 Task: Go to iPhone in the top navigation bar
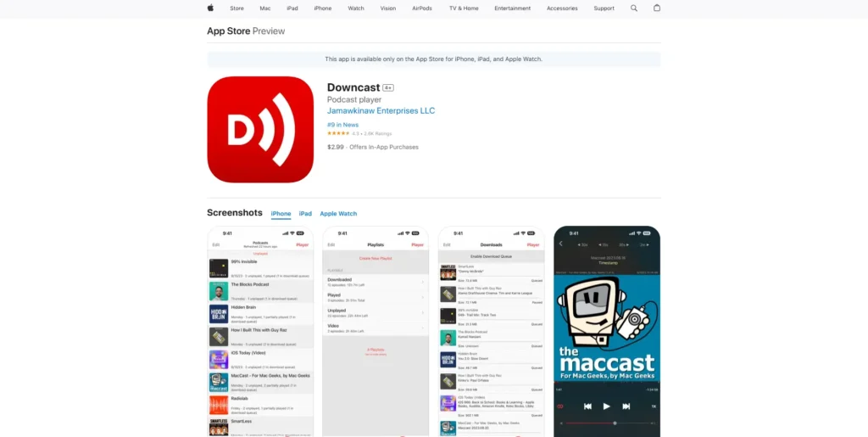pyautogui.click(x=323, y=8)
